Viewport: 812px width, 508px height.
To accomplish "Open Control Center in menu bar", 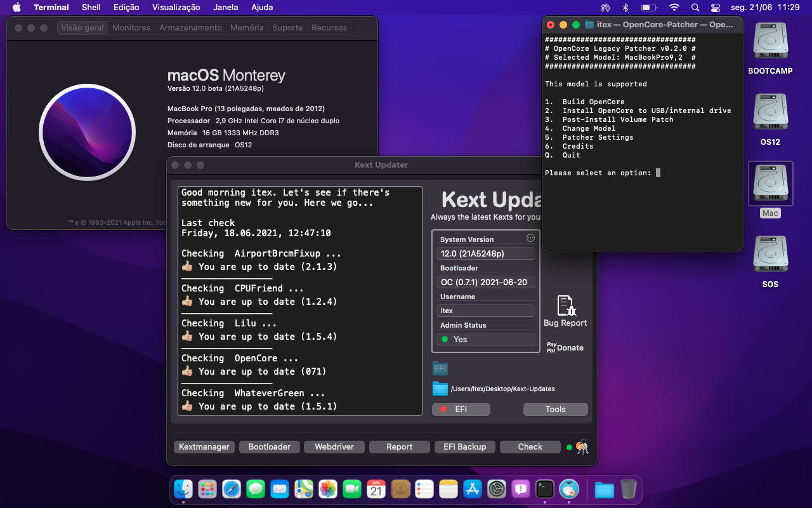I will [x=716, y=8].
